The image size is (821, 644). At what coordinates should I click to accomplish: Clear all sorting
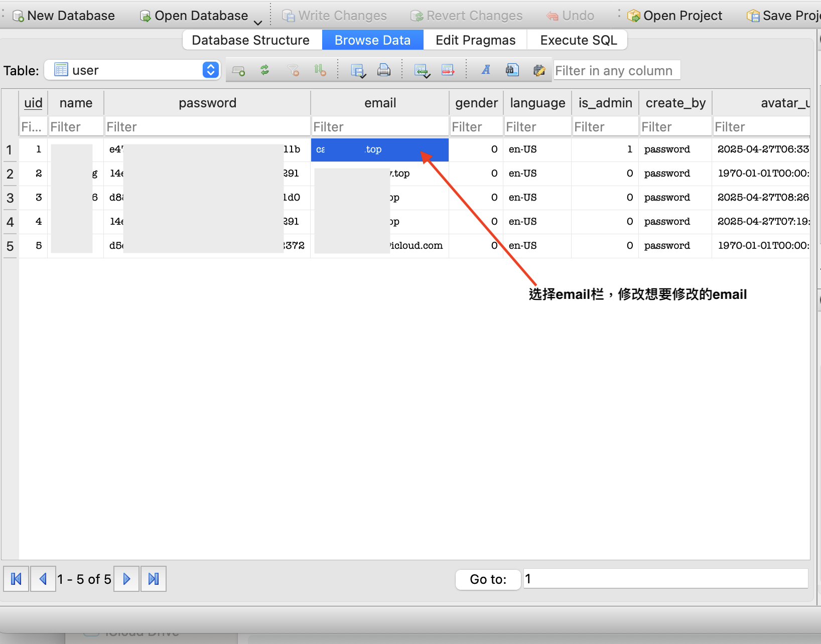click(320, 70)
